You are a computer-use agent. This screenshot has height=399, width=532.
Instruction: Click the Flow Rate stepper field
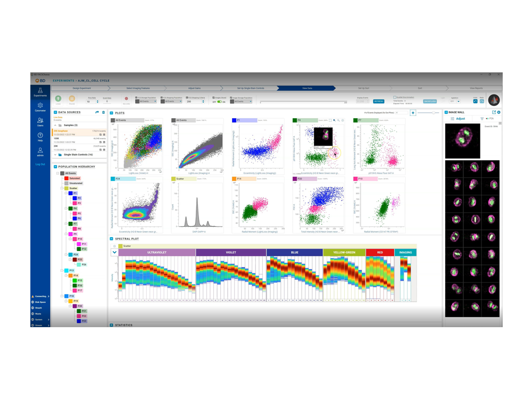[x=92, y=102]
